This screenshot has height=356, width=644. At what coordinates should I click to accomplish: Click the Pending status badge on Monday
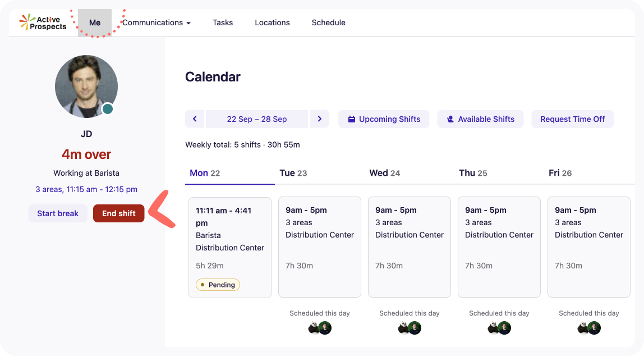218,285
